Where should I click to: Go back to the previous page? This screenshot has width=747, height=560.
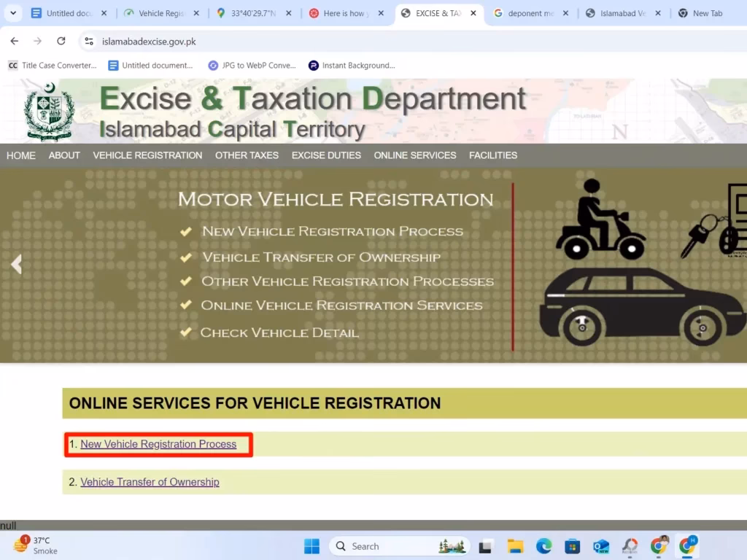point(15,42)
